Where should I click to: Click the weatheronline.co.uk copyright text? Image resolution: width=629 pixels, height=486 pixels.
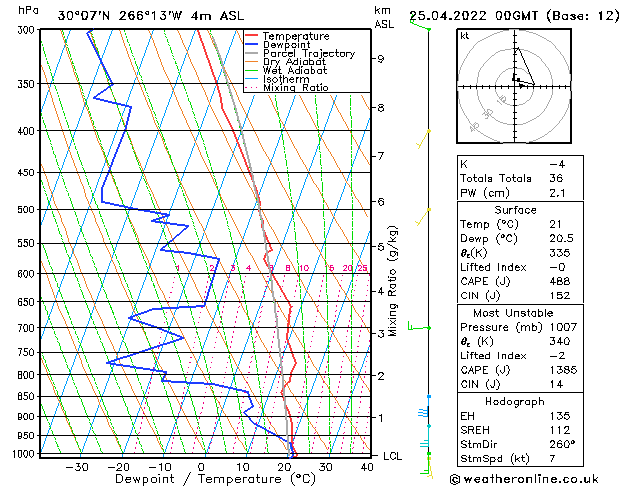(x=524, y=479)
